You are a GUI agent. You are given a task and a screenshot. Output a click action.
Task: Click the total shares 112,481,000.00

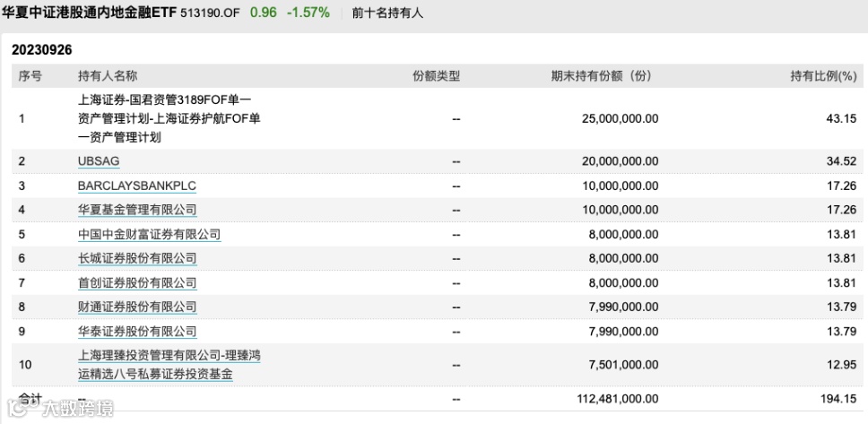(x=617, y=399)
